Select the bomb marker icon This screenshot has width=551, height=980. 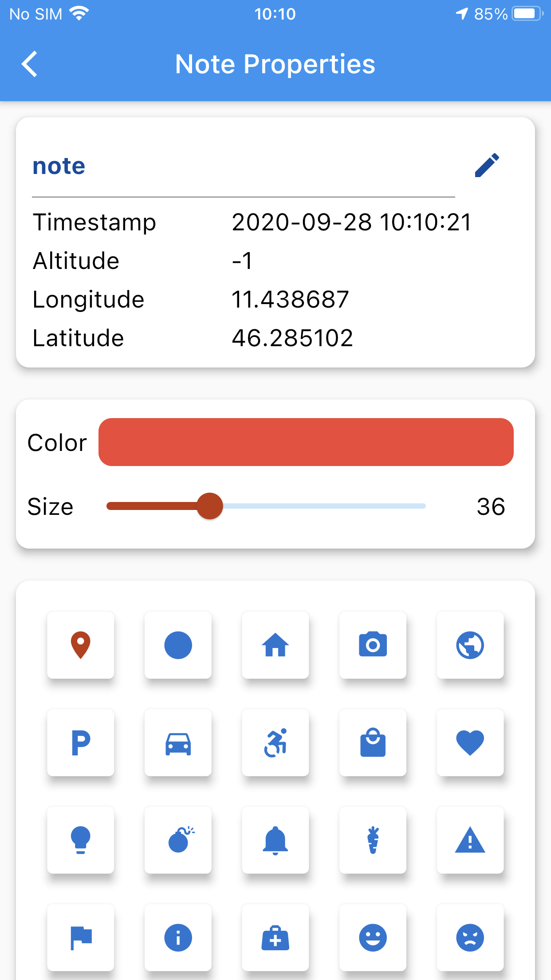[x=178, y=840]
